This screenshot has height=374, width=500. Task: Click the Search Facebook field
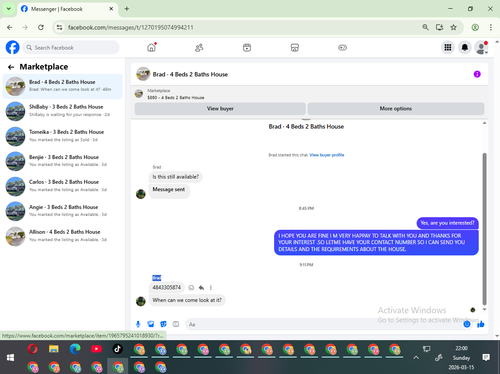pos(71,48)
